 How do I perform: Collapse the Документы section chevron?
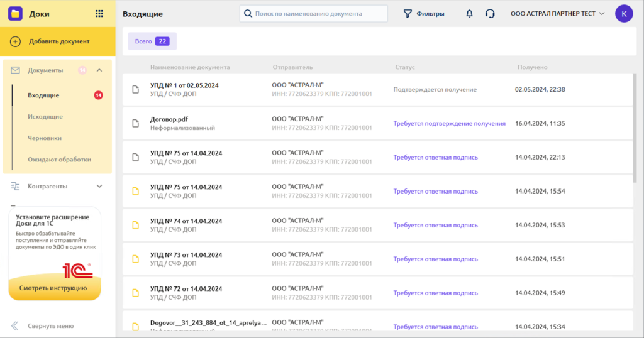tap(99, 70)
